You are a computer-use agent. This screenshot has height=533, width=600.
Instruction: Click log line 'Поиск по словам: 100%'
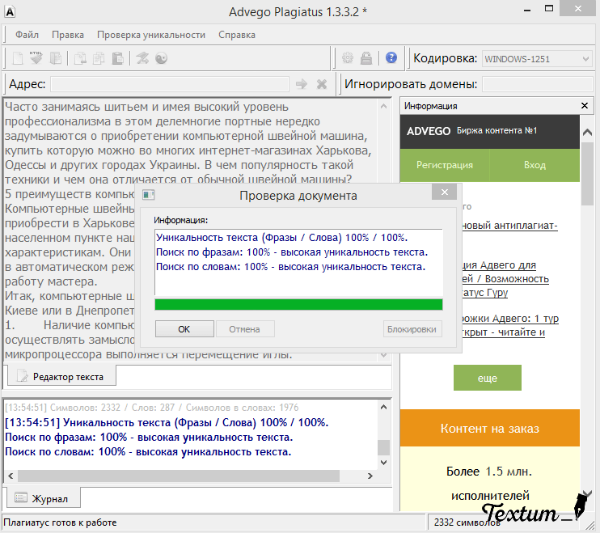(148, 452)
